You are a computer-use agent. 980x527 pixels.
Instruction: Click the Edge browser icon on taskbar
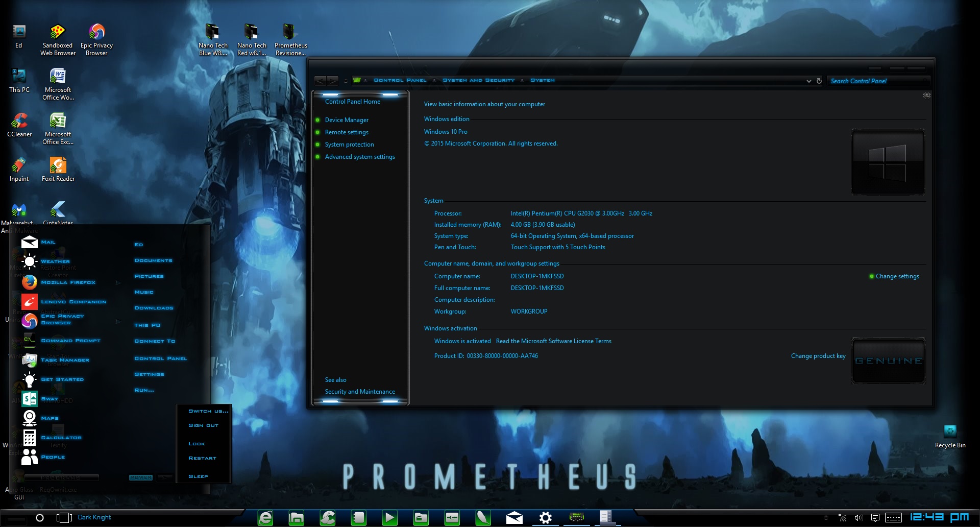(x=265, y=518)
